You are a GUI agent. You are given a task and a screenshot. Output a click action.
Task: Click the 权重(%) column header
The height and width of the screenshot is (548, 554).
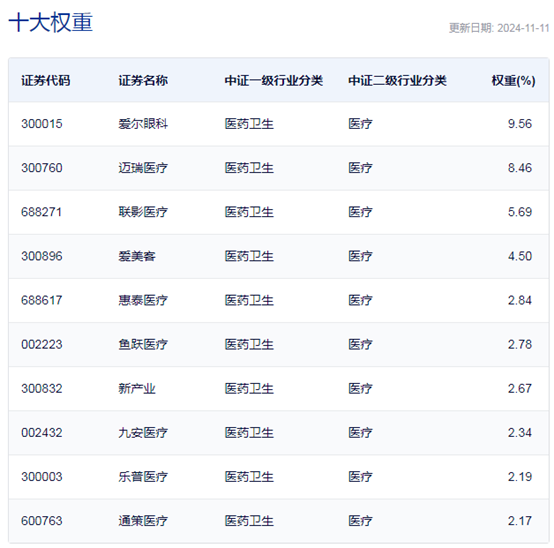pos(513,81)
